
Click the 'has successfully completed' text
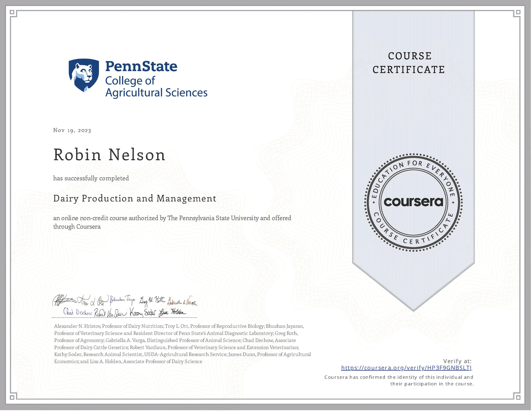[x=91, y=178]
